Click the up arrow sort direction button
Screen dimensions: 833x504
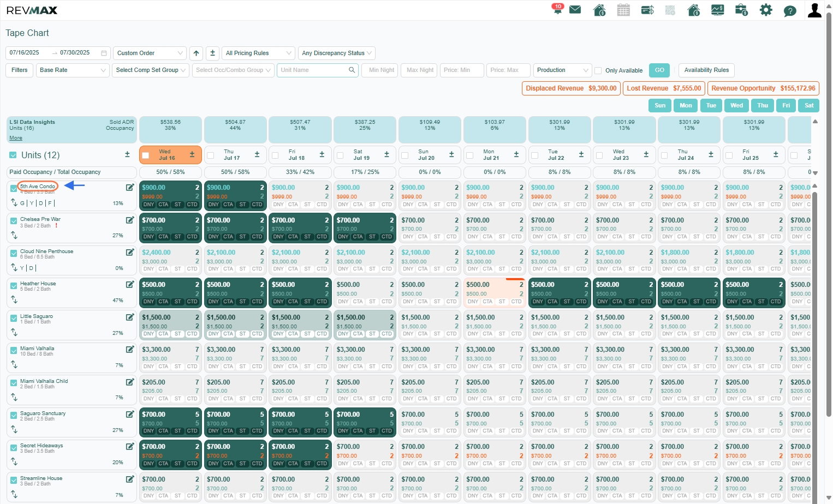pyautogui.click(x=197, y=53)
